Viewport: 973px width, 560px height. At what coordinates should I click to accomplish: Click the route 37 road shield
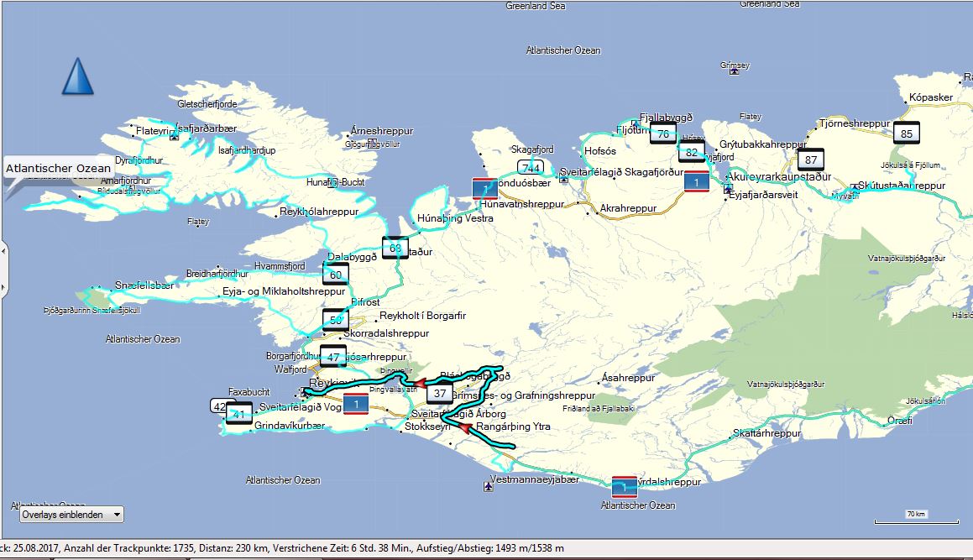[x=439, y=393]
